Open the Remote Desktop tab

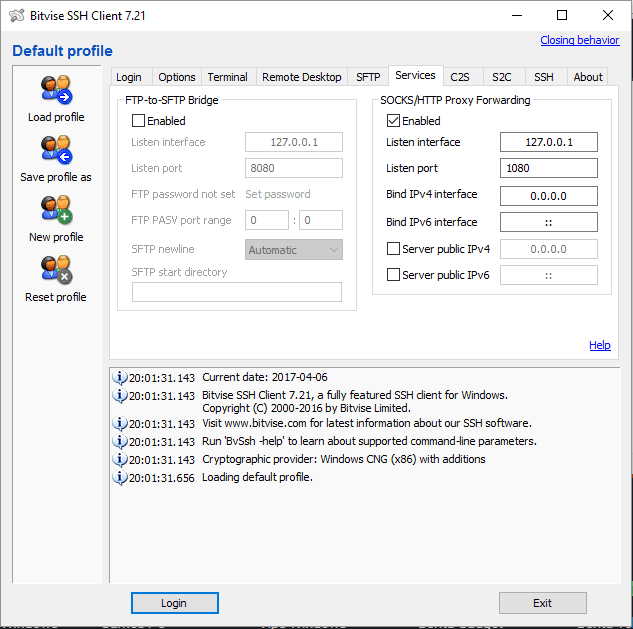tap(302, 77)
